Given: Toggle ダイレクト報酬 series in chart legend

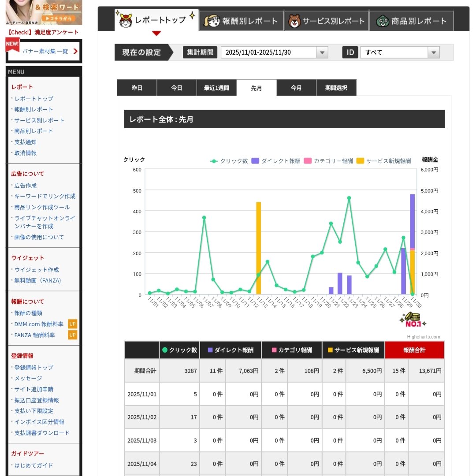Looking at the screenshot, I should tap(276, 161).
